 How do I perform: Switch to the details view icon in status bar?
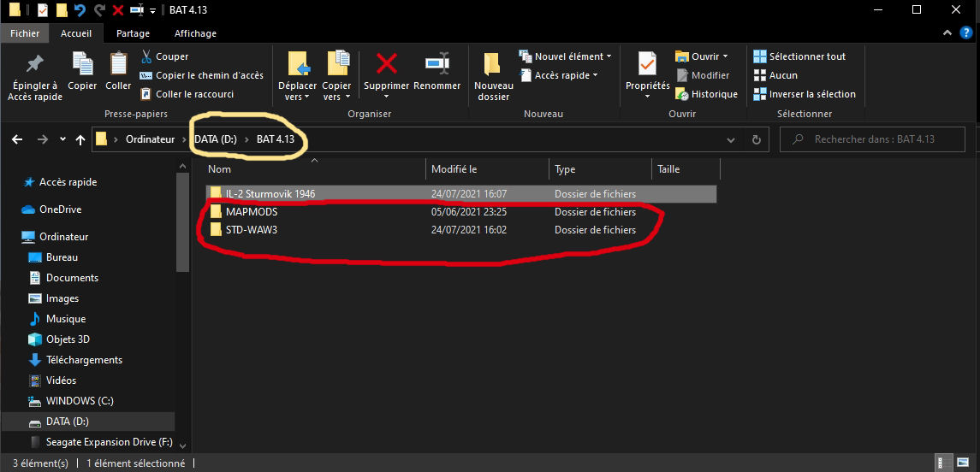[942, 463]
